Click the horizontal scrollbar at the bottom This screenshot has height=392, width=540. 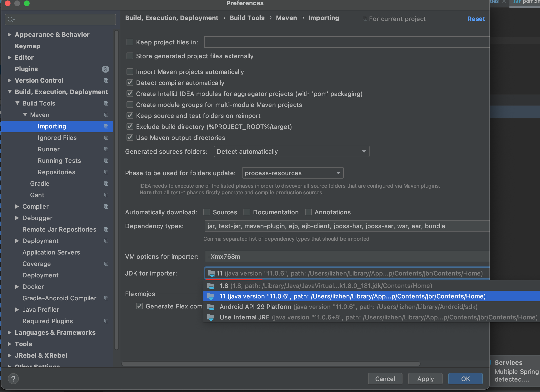pyautogui.click(x=271, y=364)
